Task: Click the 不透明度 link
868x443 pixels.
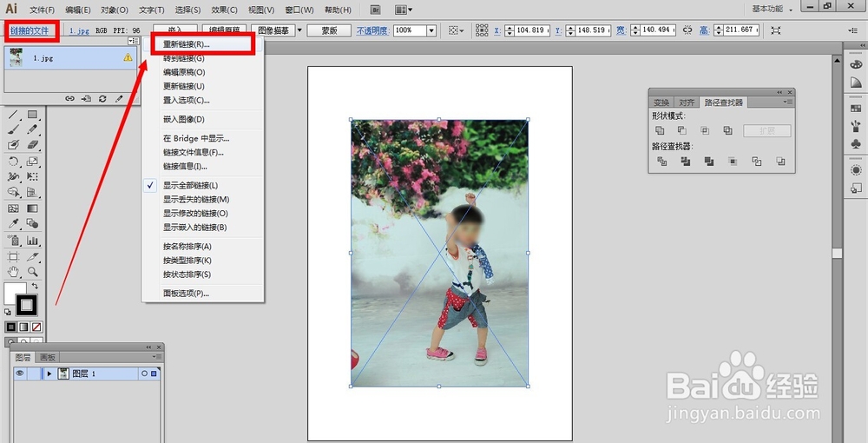Action: click(x=372, y=31)
